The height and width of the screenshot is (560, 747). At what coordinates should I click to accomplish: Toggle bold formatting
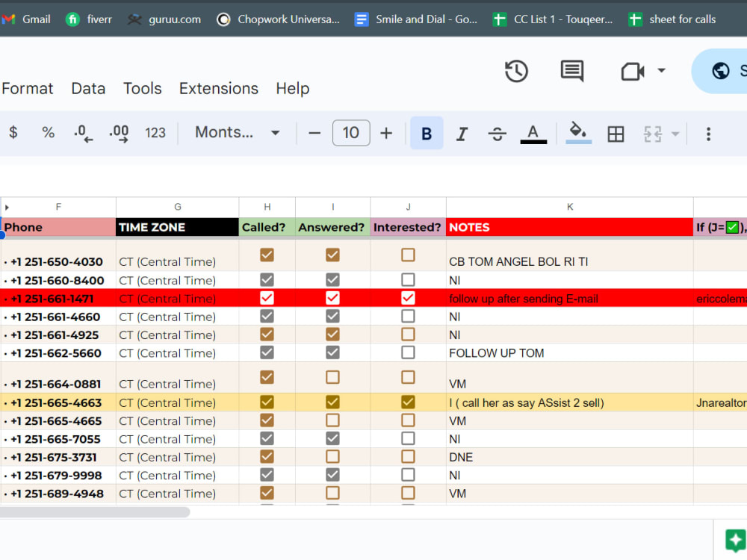(x=427, y=134)
